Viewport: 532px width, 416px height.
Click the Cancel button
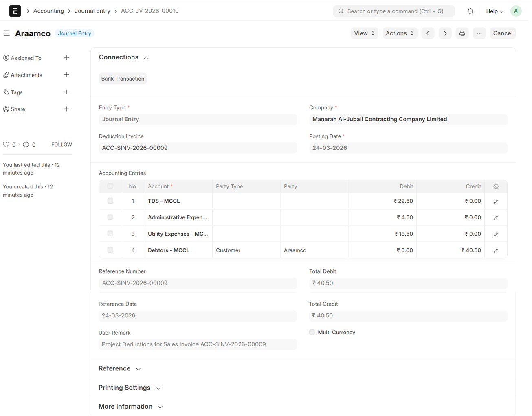pyautogui.click(x=502, y=33)
